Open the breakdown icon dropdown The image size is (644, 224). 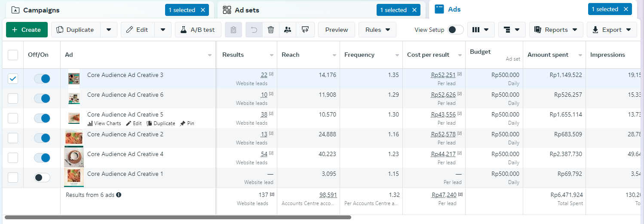[512, 30]
